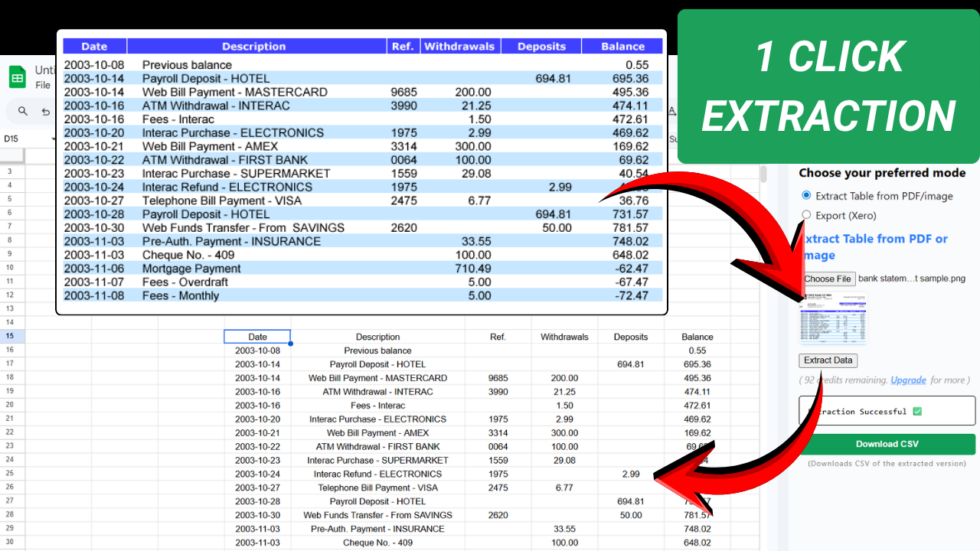Select cell ATM Withdrawal - INTERAC

coord(377,392)
